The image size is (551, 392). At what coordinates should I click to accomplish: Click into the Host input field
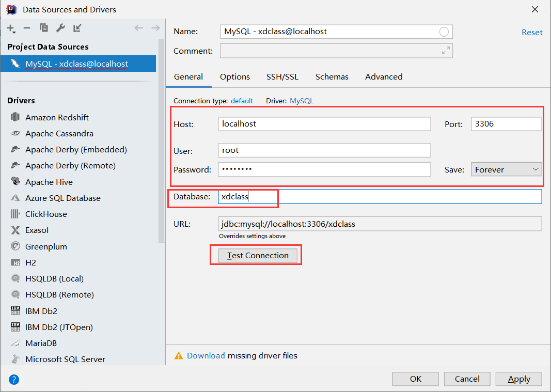[x=324, y=124]
